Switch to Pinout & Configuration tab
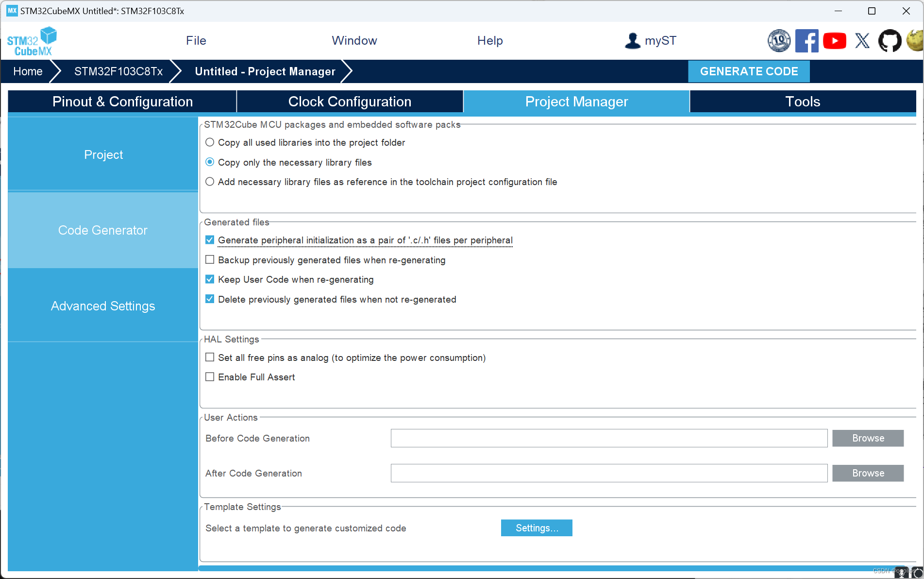Image resolution: width=924 pixels, height=579 pixels. 122,102
